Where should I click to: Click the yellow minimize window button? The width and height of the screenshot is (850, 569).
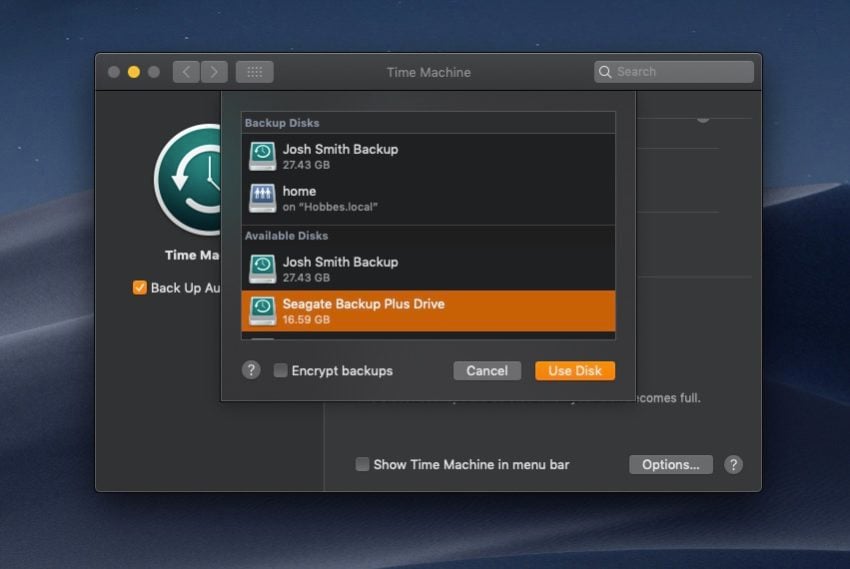[134, 72]
